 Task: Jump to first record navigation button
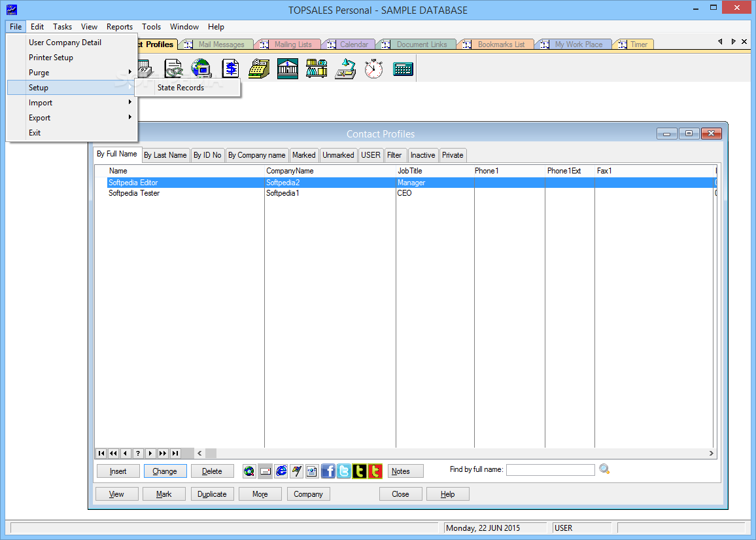pos(101,453)
